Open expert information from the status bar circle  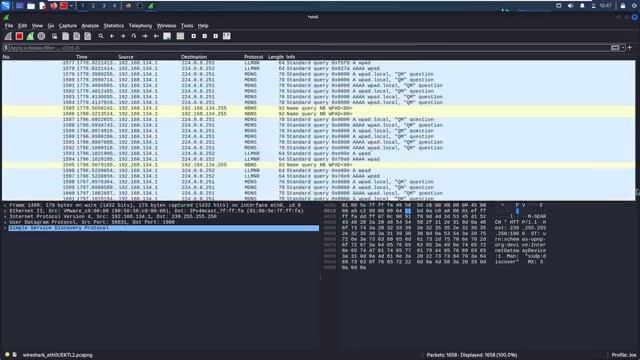coord(7,355)
